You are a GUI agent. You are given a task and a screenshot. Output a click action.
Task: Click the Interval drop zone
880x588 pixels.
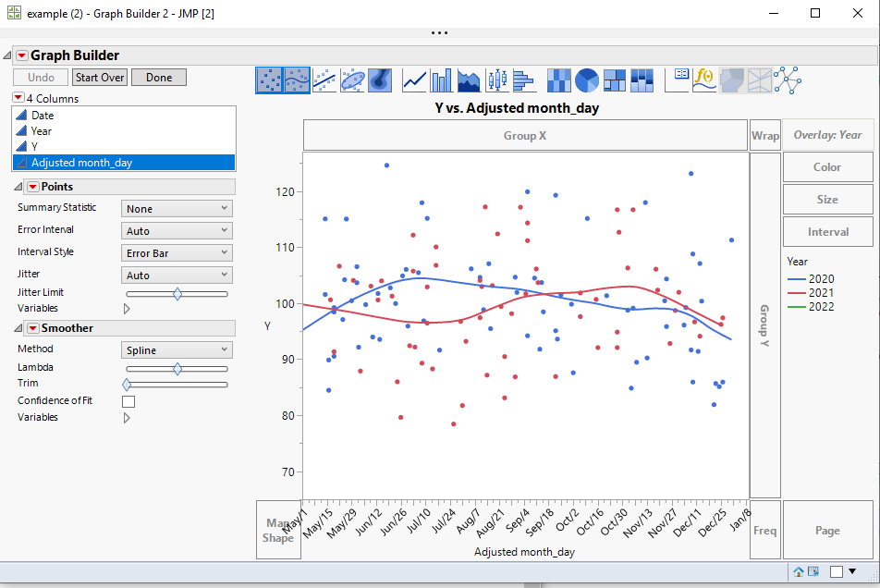coord(828,232)
